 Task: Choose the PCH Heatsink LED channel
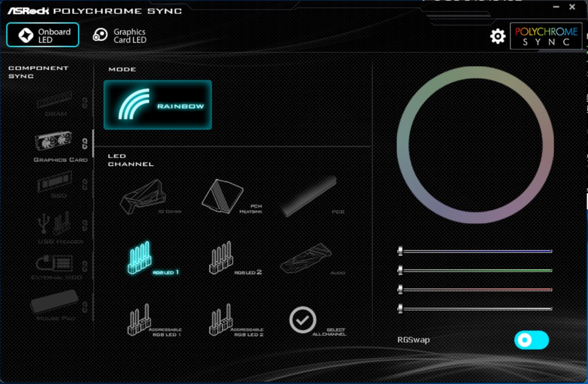(231, 197)
